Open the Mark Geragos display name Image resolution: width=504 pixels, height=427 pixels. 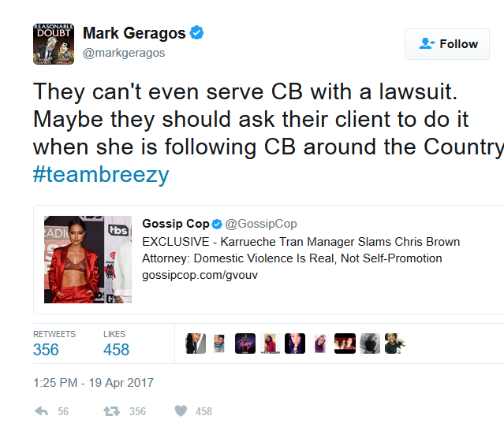pos(134,33)
